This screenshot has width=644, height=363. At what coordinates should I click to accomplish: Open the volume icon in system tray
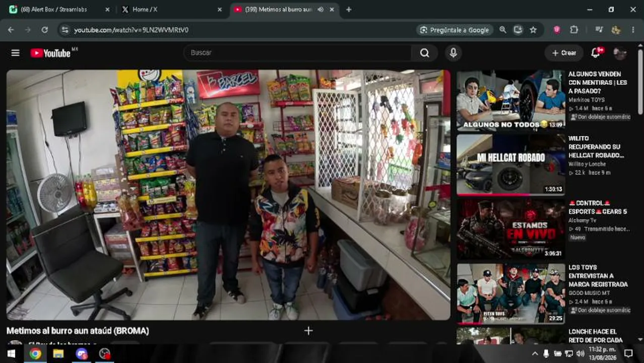(x=580, y=353)
